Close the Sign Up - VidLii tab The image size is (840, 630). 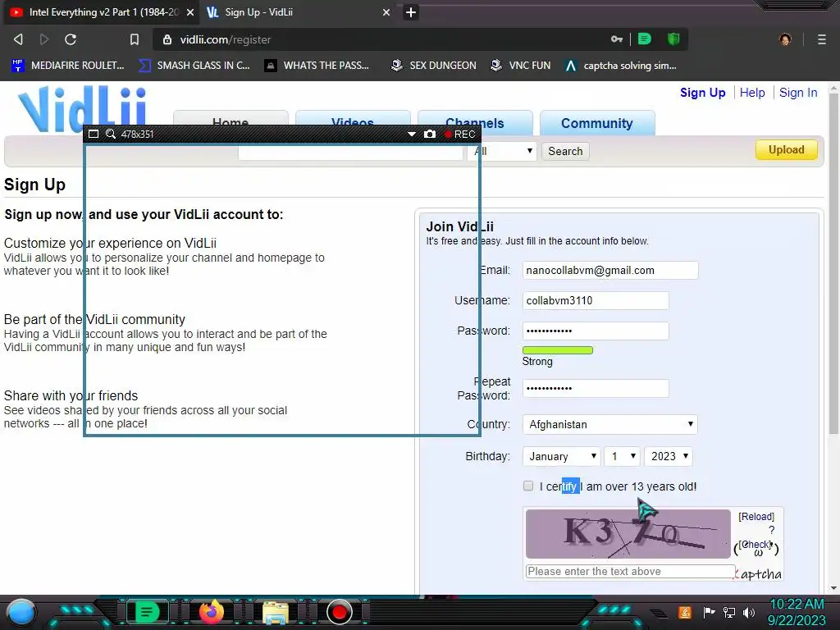click(386, 12)
